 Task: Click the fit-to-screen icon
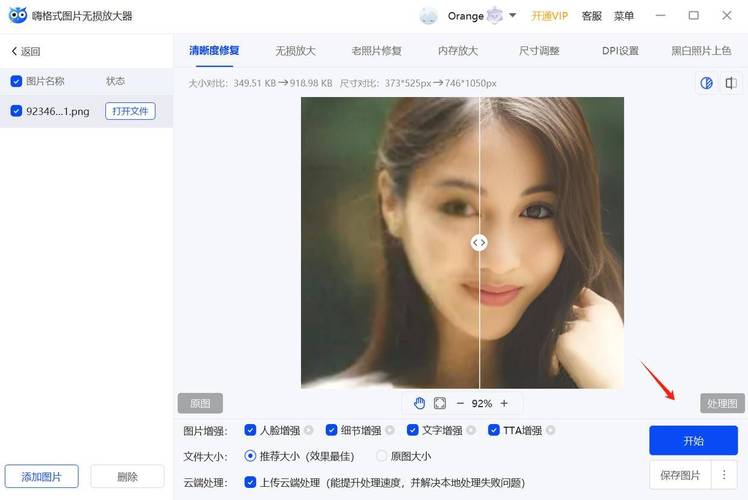tap(440, 403)
